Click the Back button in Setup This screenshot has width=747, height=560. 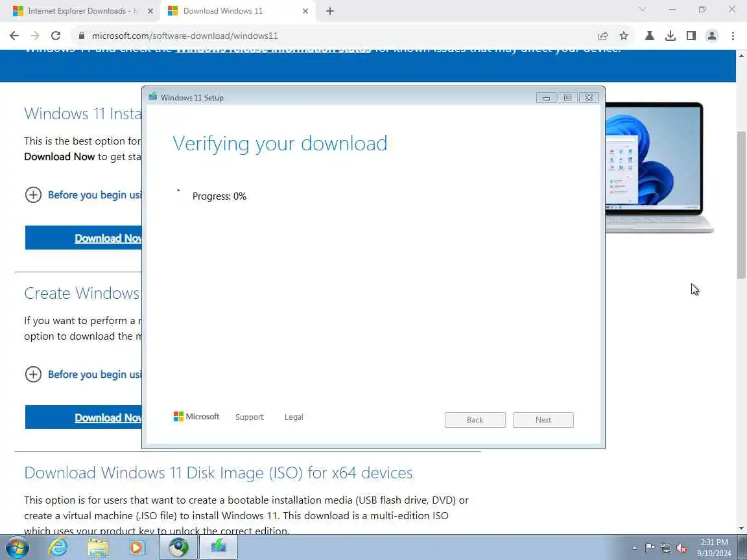475,420
